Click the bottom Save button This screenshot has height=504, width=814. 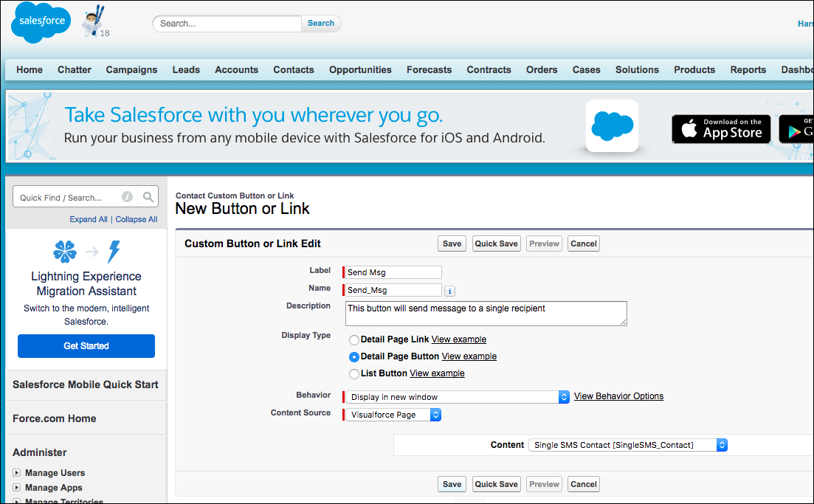pos(452,484)
